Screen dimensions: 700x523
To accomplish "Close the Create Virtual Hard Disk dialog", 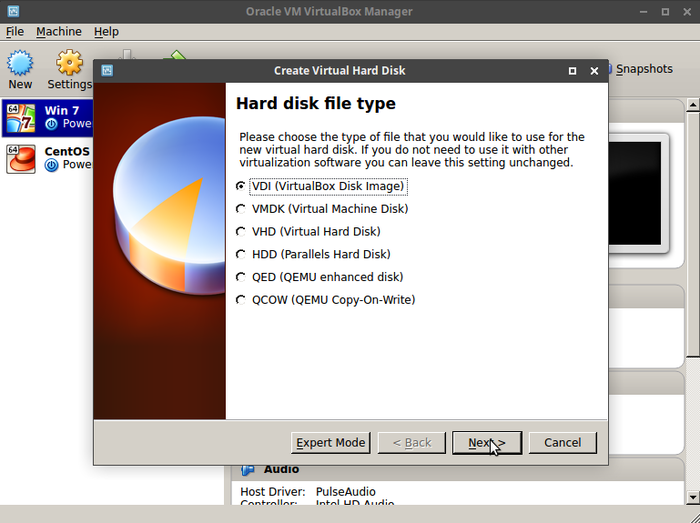I will coord(594,71).
